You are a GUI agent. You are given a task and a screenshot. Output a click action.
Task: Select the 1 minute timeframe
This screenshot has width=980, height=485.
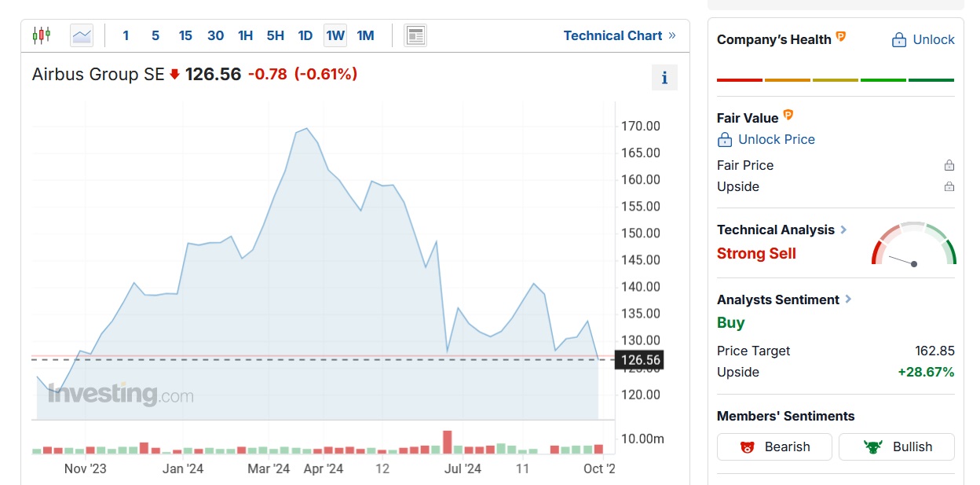tap(126, 35)
